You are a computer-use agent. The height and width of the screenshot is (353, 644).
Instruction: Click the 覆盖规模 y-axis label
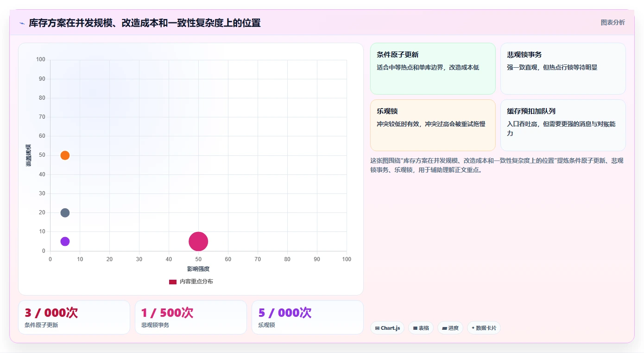click(28, 155)
